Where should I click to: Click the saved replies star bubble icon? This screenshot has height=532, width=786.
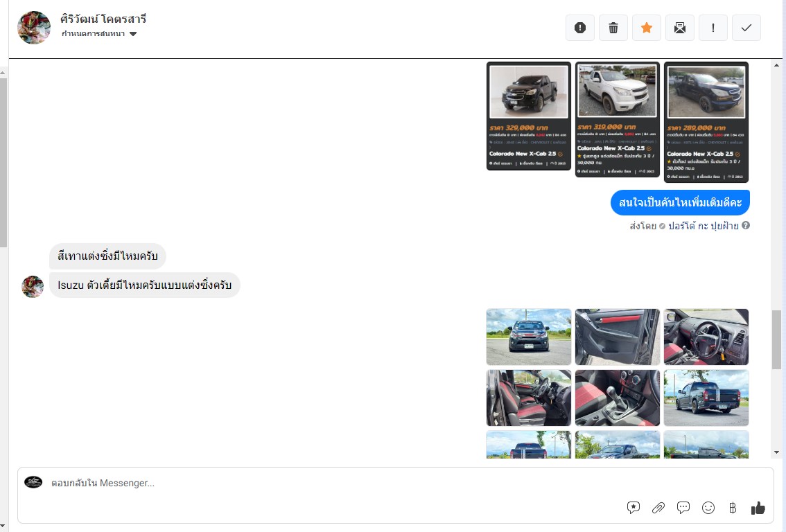(634, 508)
